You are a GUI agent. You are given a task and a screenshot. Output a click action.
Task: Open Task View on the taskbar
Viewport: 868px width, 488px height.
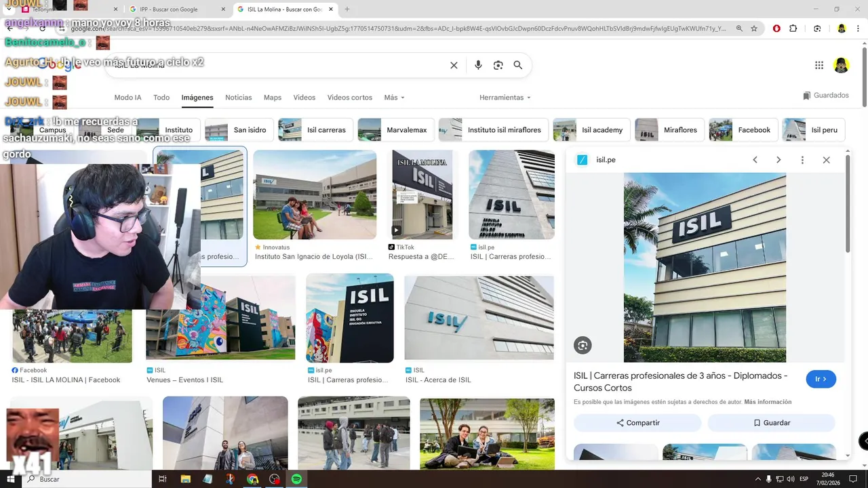click(163, 479)
